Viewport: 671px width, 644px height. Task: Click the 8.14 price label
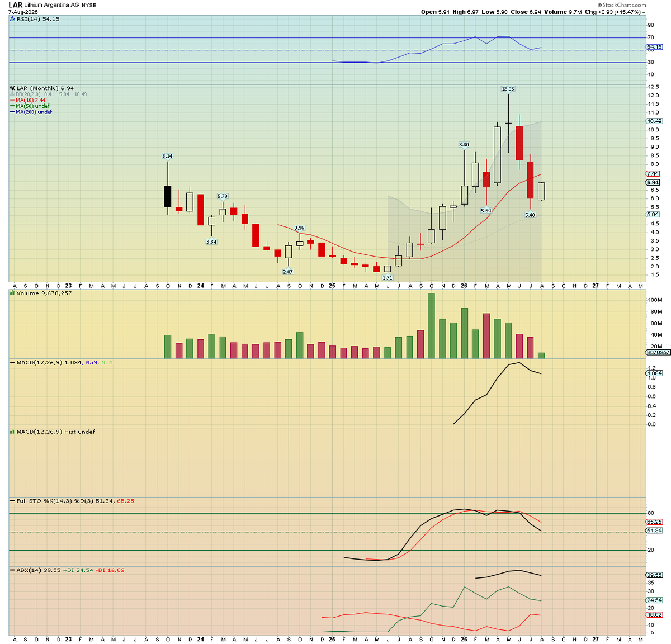tap(167, 156)
